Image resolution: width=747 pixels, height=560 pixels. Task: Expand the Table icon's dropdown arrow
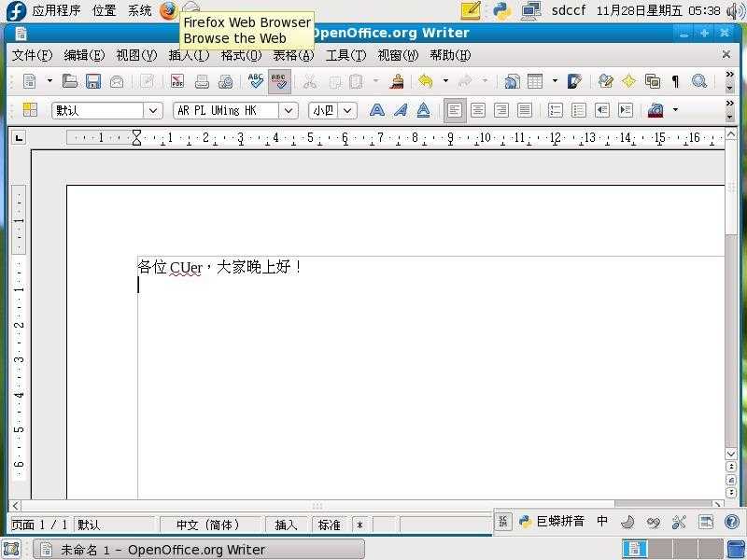[555, 81]
